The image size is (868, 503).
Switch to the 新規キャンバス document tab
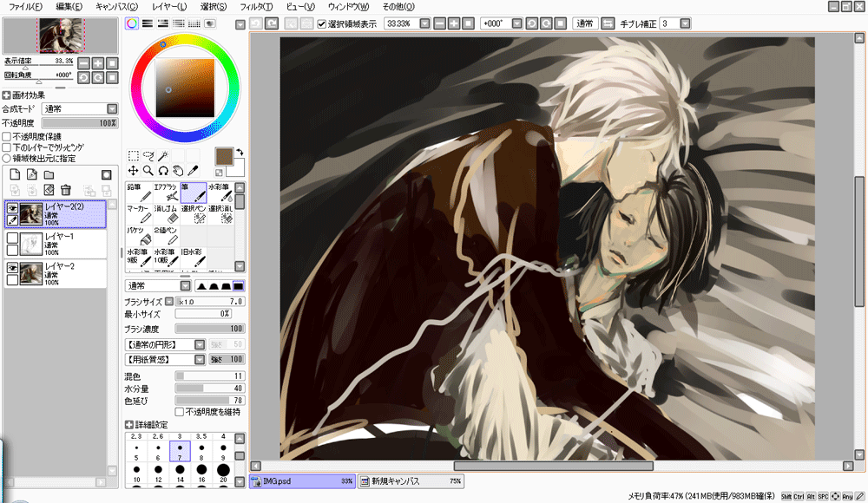pos(411,481)
